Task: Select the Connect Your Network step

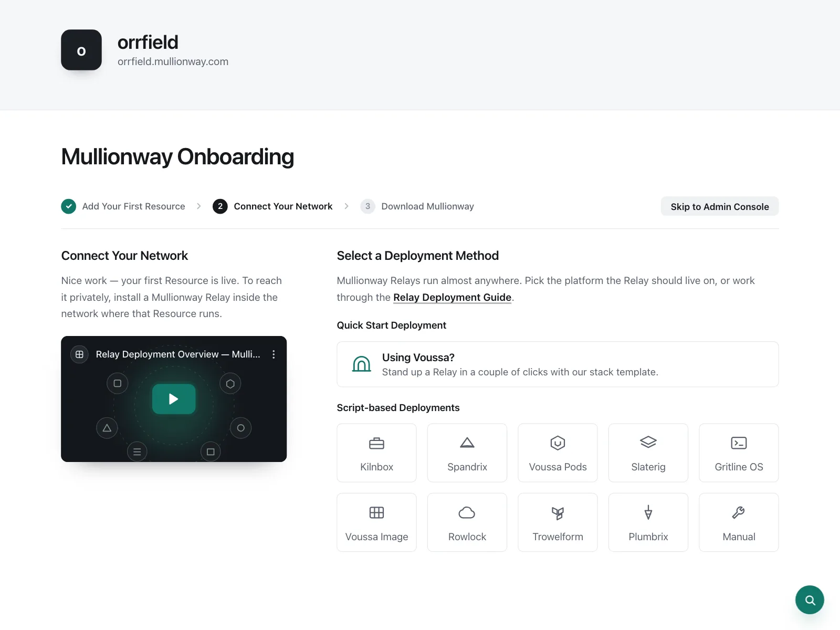Action: click(272, 206)
